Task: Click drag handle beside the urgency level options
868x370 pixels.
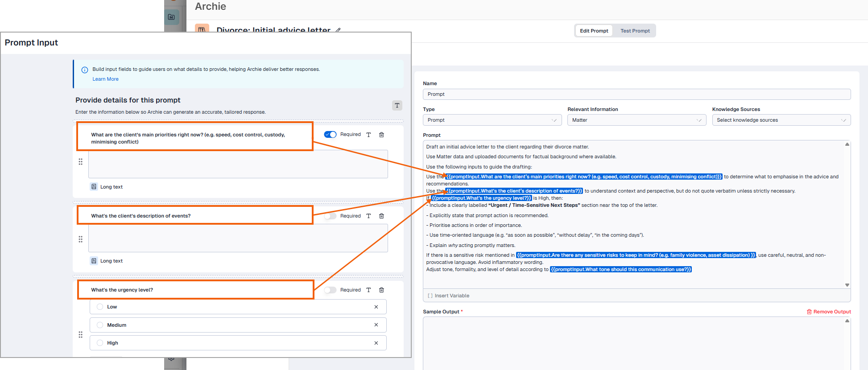Action: click(81, 334)
